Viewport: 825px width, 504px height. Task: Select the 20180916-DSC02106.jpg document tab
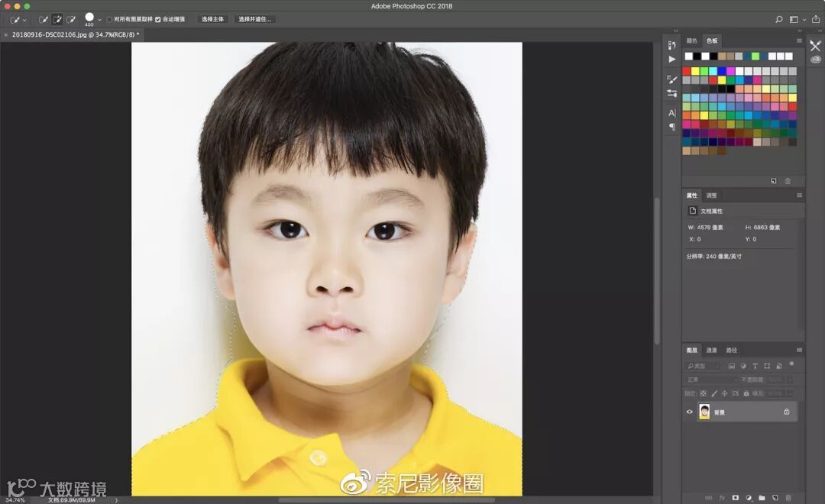pos(75,34)
